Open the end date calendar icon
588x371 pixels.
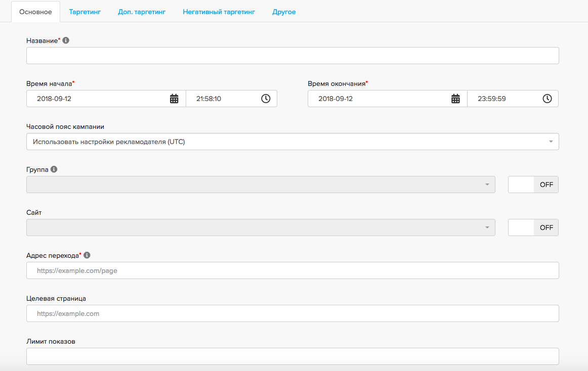point(455,99)
